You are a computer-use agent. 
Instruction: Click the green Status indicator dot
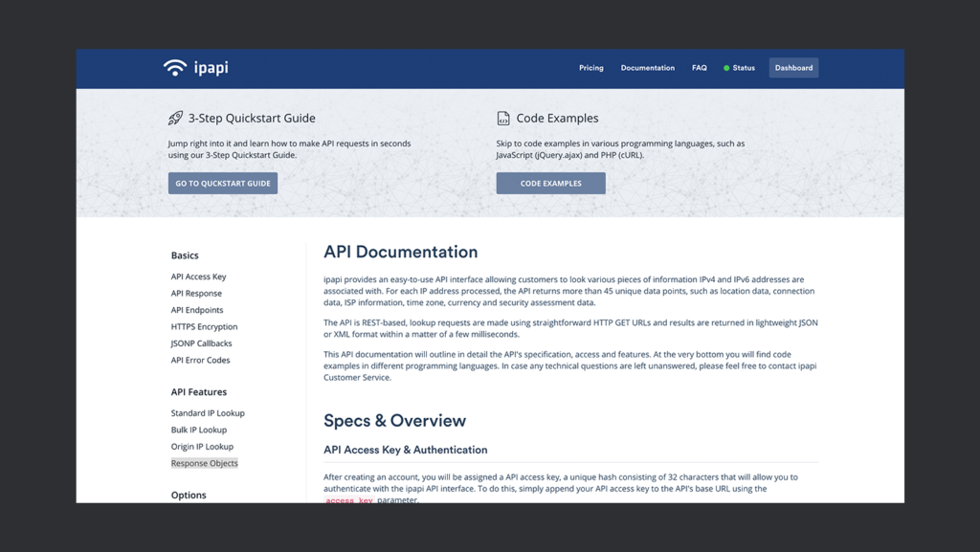point(726,68)
